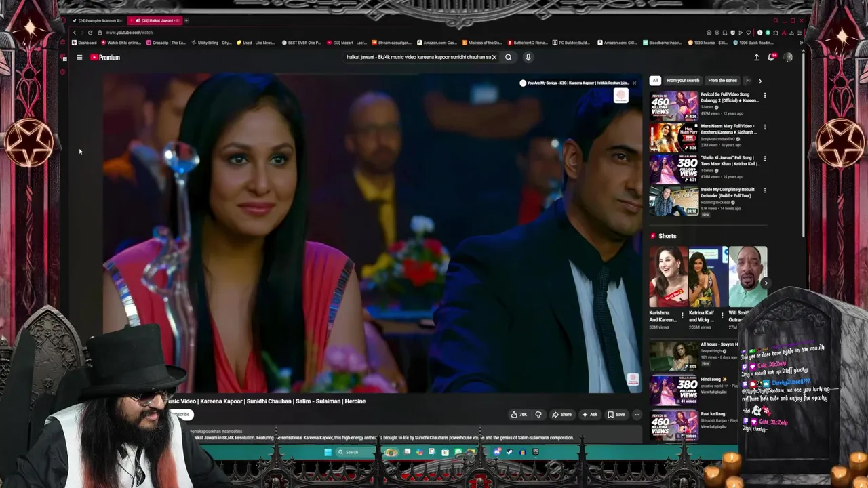
Task: Open the Crossclip bookmark
Action: (x=166, y=43)
